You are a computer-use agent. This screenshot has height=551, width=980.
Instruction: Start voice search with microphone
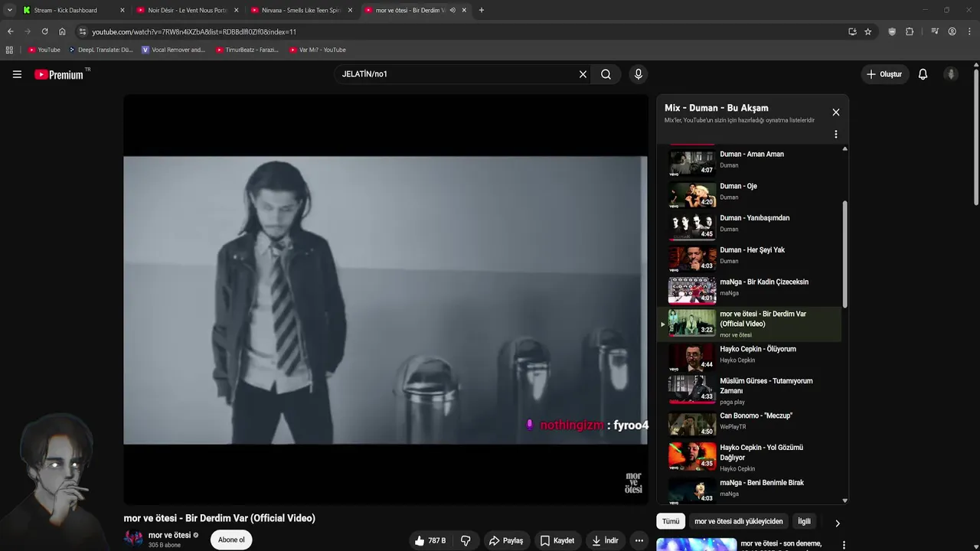click(638, 74)
